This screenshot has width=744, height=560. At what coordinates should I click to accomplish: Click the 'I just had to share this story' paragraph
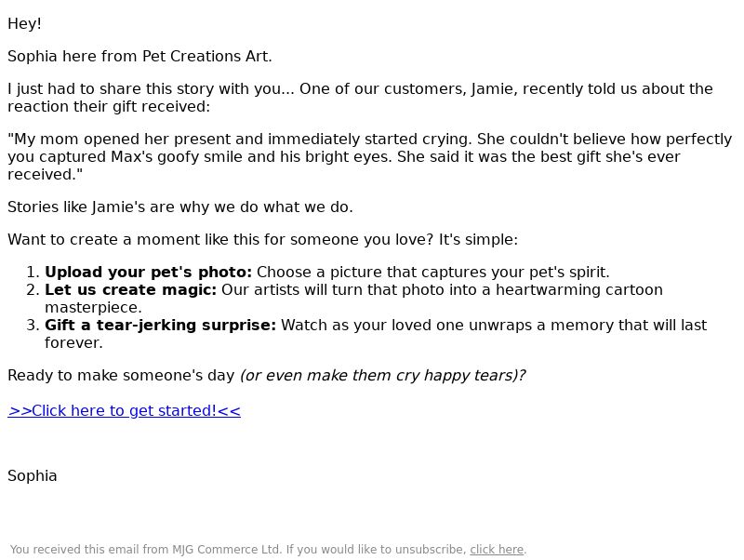(360, 98)
